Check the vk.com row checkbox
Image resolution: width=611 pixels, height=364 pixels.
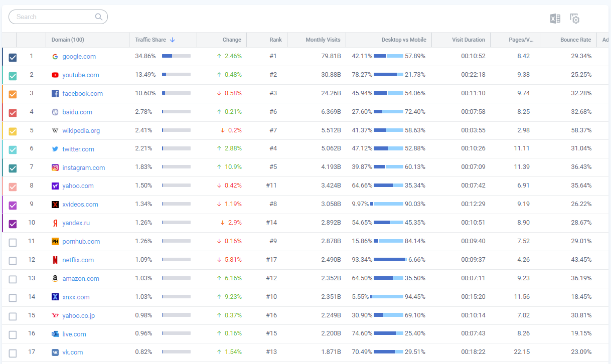tap(13, 353)
